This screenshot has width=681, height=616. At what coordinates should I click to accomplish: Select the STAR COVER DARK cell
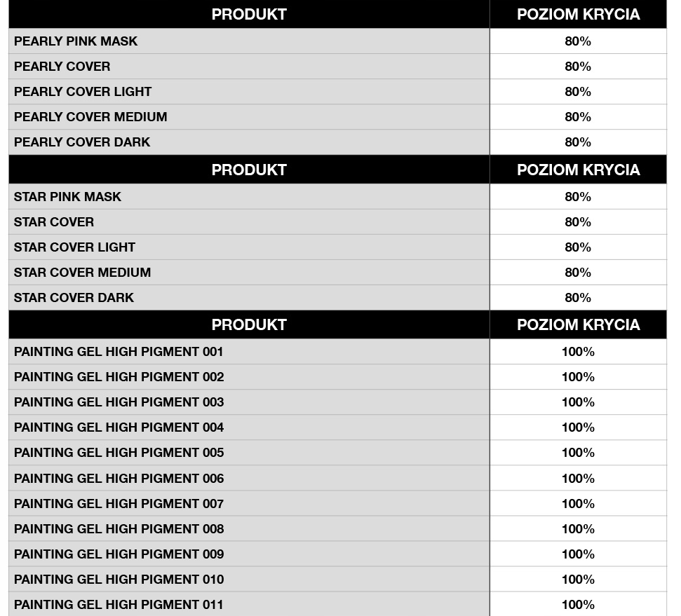click(74, 298)
